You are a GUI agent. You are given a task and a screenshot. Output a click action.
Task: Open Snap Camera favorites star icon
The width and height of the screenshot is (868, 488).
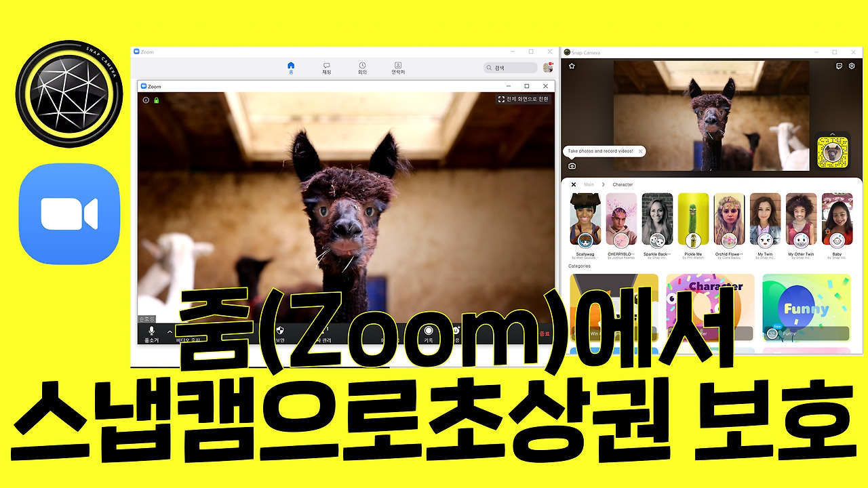pos(572,66)
